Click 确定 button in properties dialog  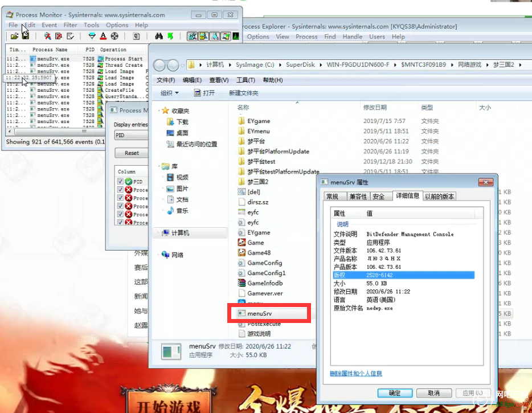coord(395,393)
